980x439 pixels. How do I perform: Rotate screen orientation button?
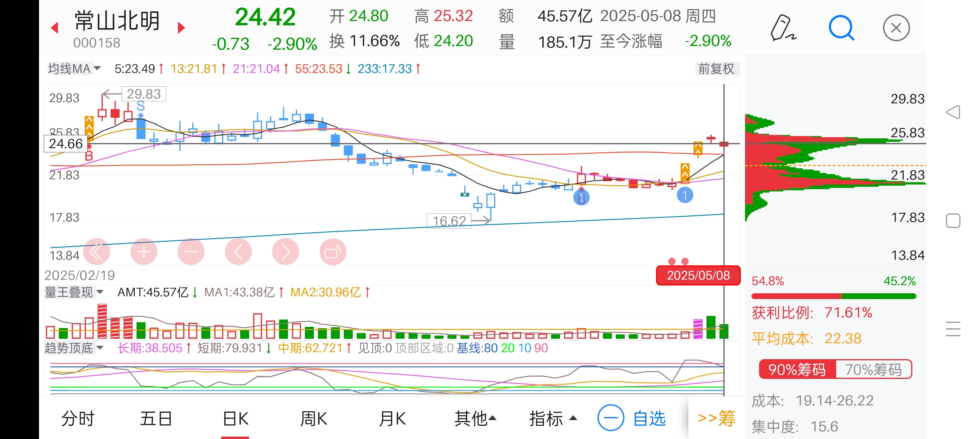point(333,252)
